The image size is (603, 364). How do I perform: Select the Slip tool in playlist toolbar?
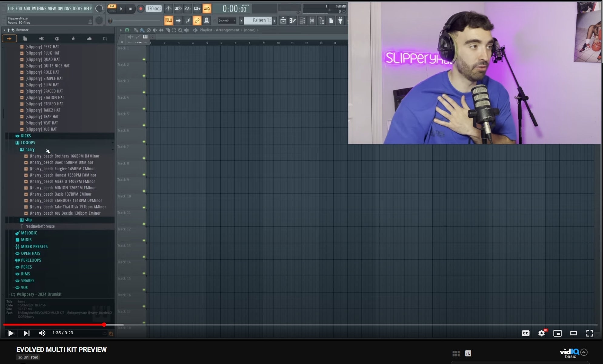pos(161,30)
